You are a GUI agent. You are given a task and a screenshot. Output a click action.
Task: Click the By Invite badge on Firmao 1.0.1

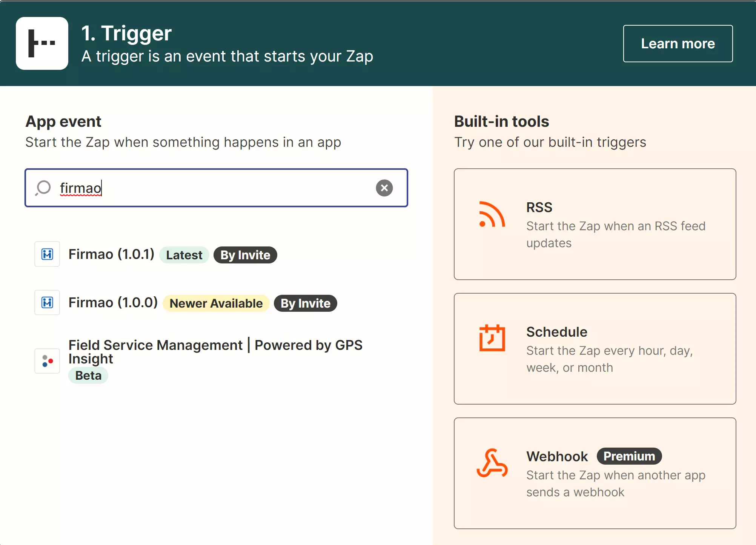point(245,255)
